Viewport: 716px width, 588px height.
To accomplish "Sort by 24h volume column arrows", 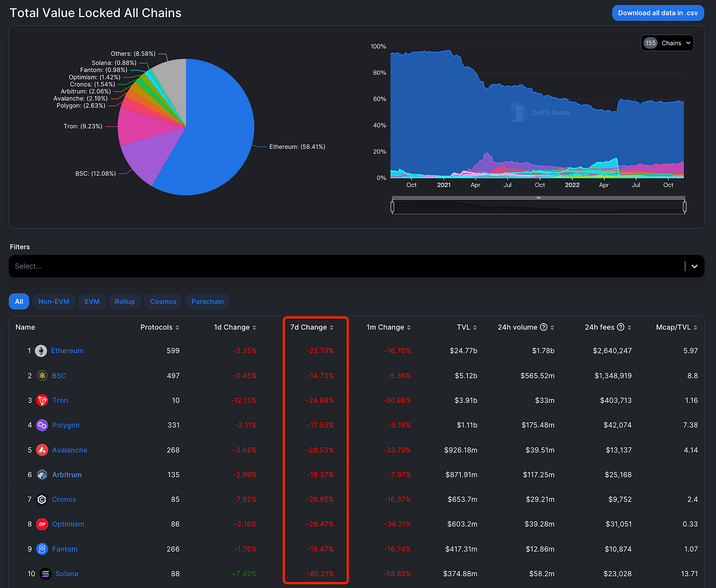I will 552,328.
